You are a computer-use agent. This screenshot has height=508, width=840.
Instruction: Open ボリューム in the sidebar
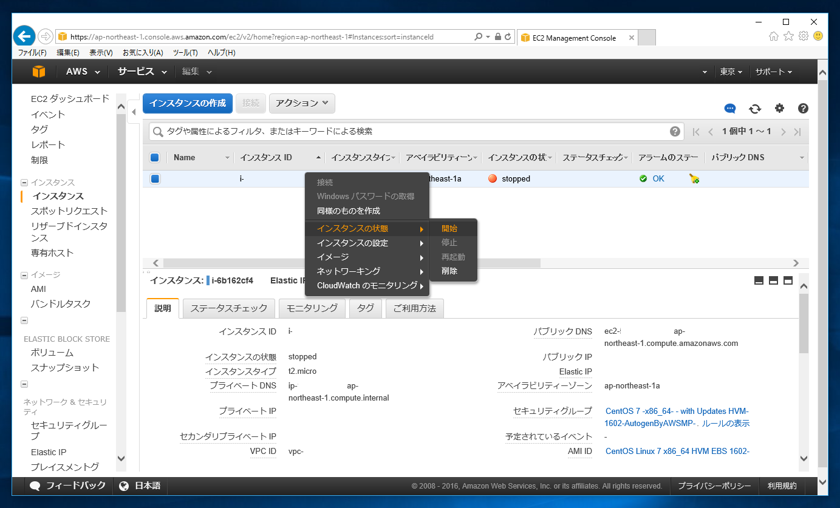[52, 353]
